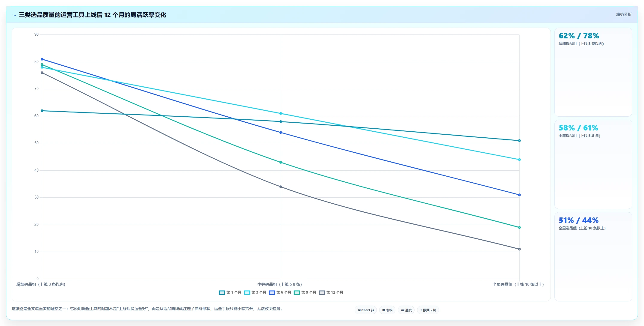Click the 第 3 个月 point at 61 on 中等选品组
Viewport: 644px width, 326px height.
281,113
